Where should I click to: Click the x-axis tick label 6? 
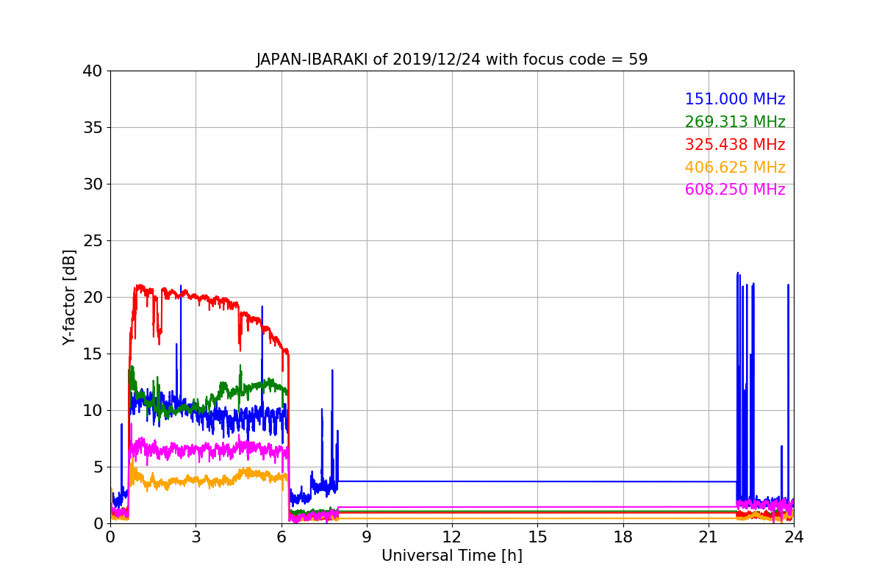282,537
